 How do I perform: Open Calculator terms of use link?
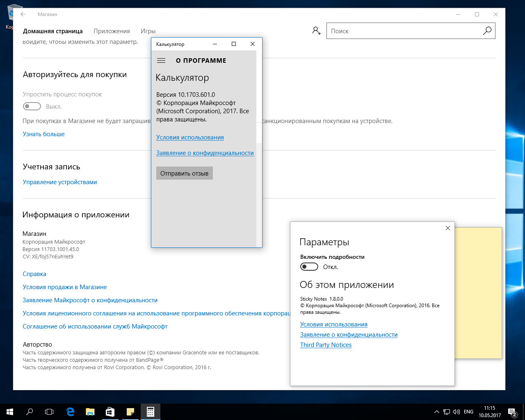(190, 137)
